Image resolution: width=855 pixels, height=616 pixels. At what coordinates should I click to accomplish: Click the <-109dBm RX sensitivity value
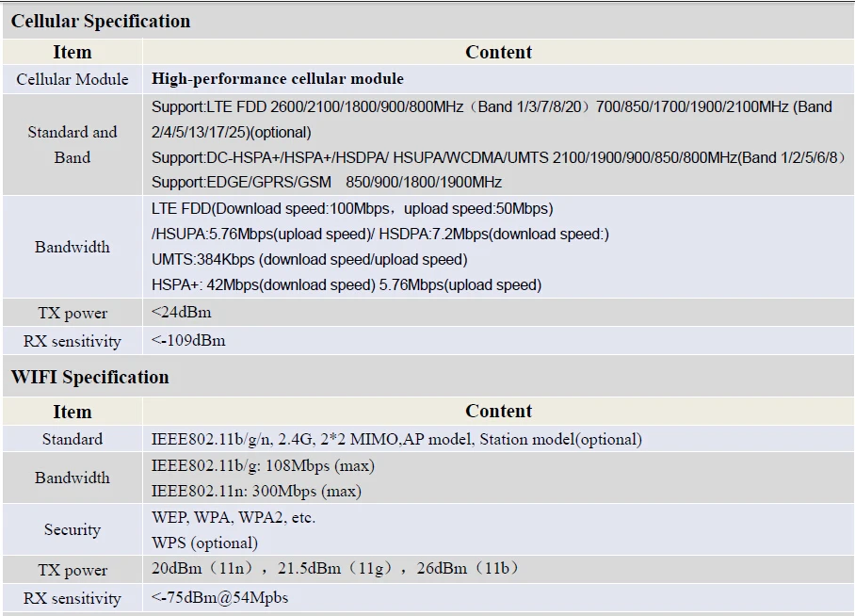point(188,340)
